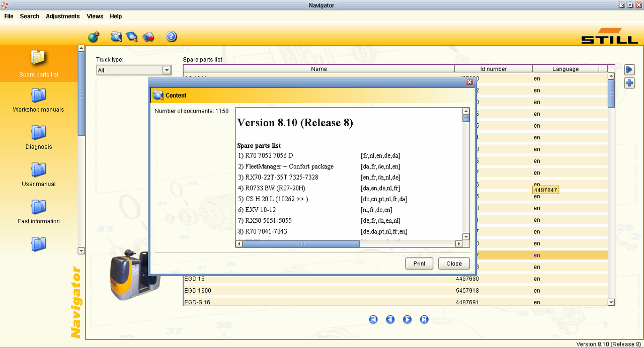Open the Spare parts list section

click(39, 63)
